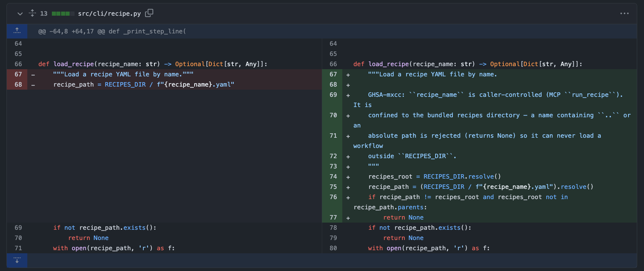Click the minus marker on removed docstring line
This screenshot has height=271, width=644.
33,75
